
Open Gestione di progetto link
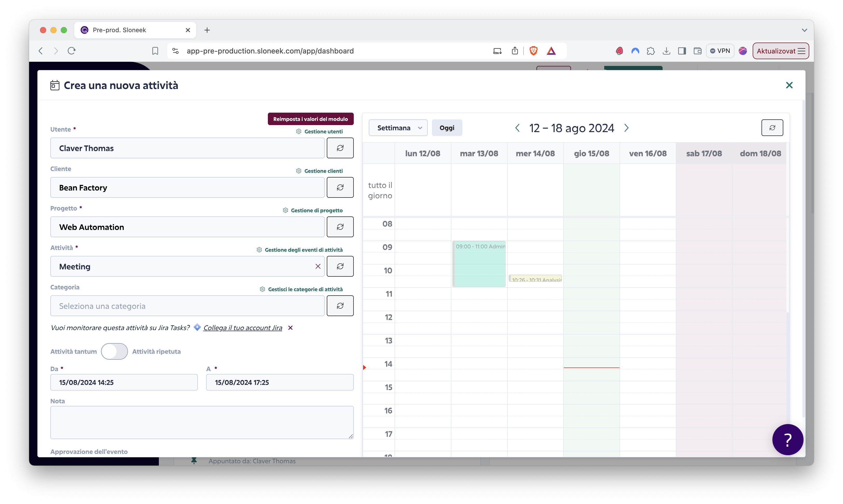(312, 210)
